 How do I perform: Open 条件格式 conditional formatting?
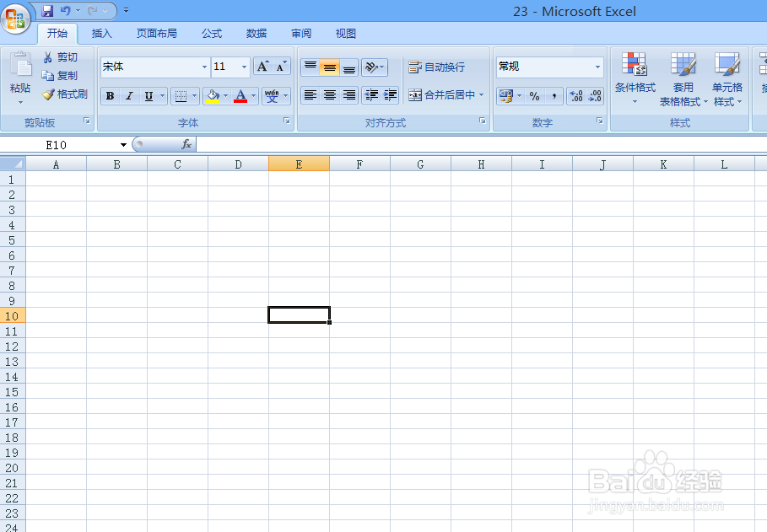coord(635,79)
